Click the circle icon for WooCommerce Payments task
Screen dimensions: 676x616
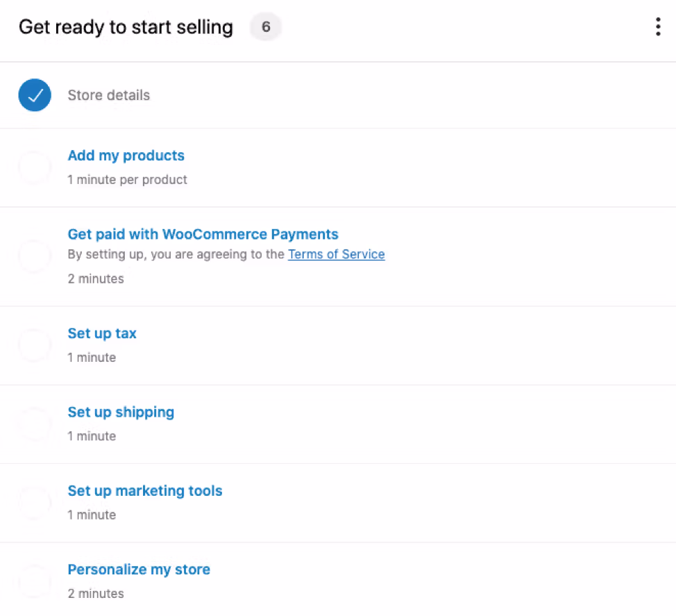[35, 256]
